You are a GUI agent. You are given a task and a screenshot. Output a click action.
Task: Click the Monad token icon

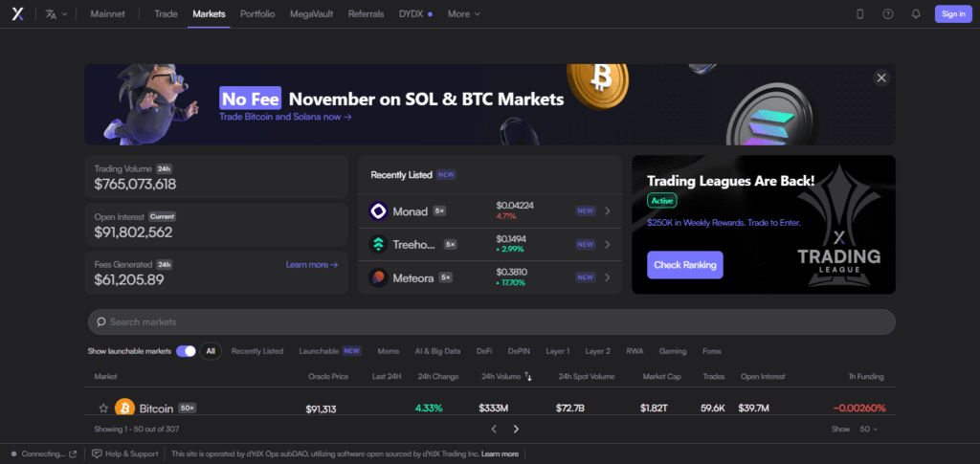[378, 211]
